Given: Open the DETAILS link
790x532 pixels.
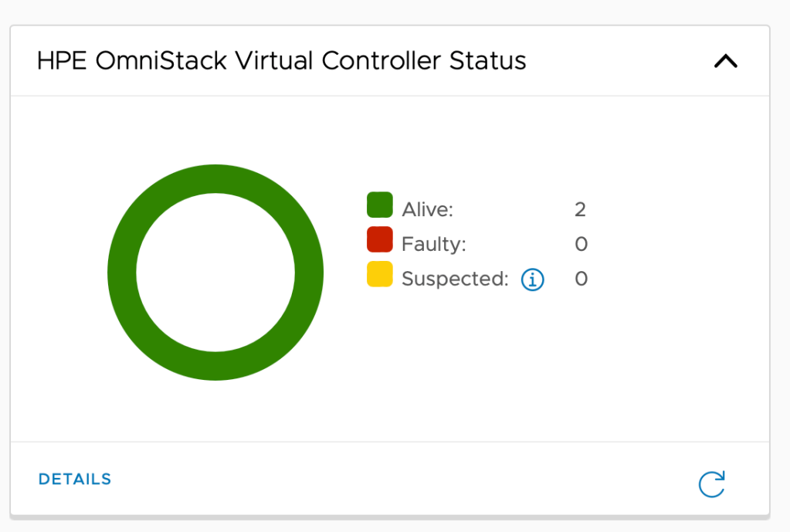Looking at the screenshot, I should pos(75,479).
